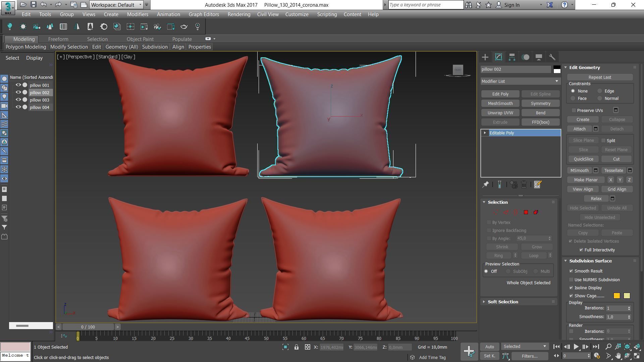The image size is (644, 362).
Task: Play the animation
Action: point(576,347)
